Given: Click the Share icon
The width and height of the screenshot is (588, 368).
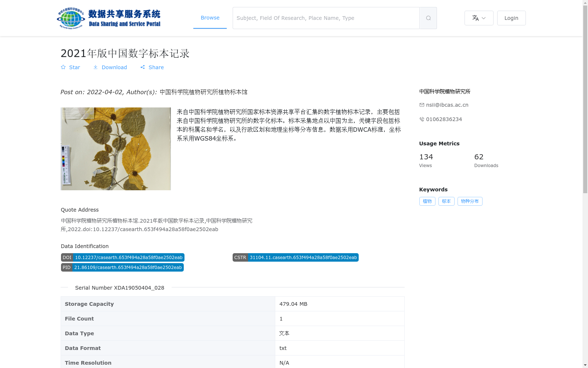Looking at the screenshot, I should point(143,67).
